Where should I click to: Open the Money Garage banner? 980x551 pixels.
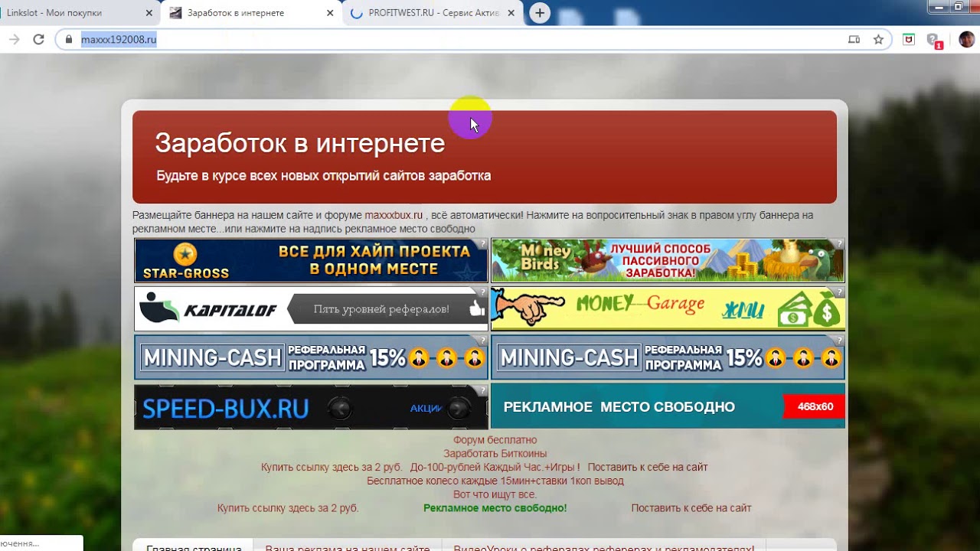(x=668, y=309)
